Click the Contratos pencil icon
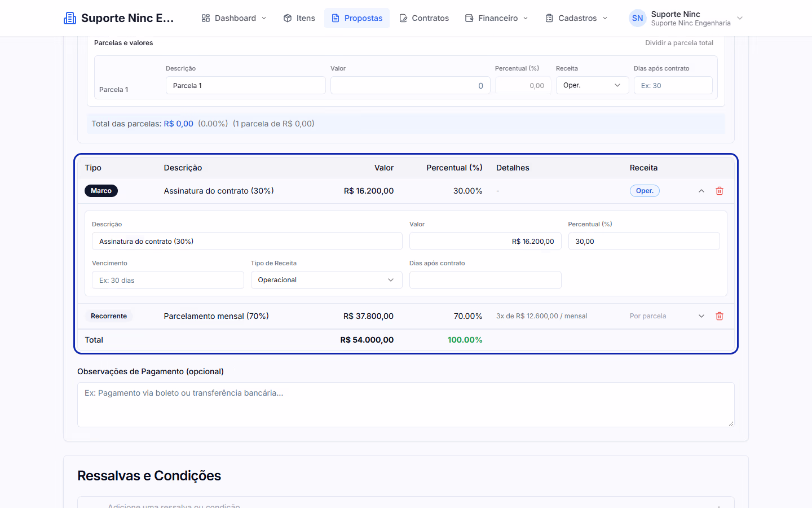812x508 pixels. point(403,18)
